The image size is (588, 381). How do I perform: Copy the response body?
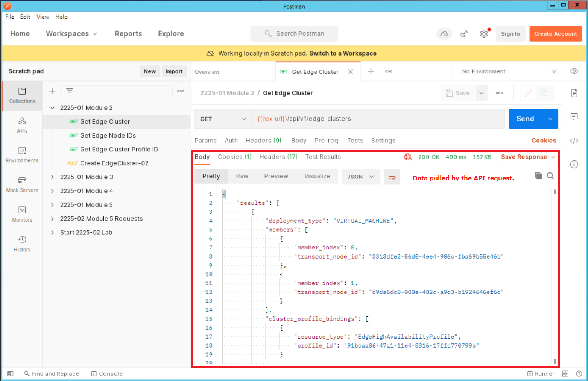pyautogui.click(x=538, y=175)
